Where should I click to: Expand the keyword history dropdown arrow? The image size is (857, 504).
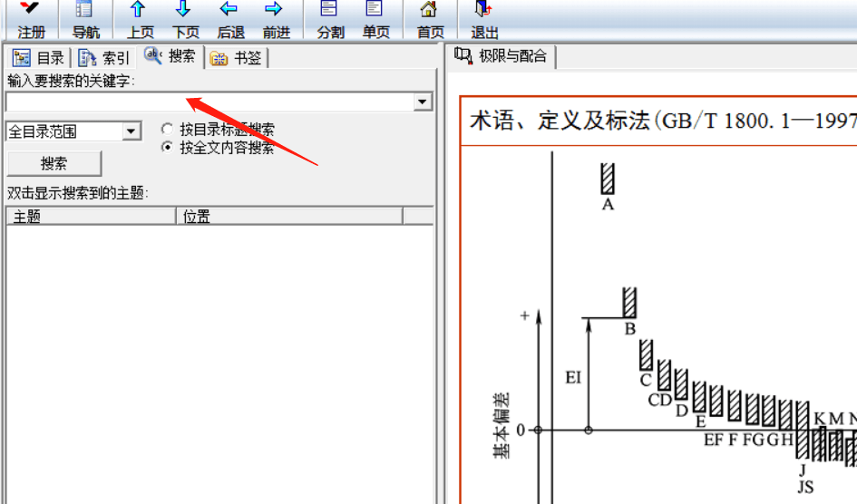422,102
